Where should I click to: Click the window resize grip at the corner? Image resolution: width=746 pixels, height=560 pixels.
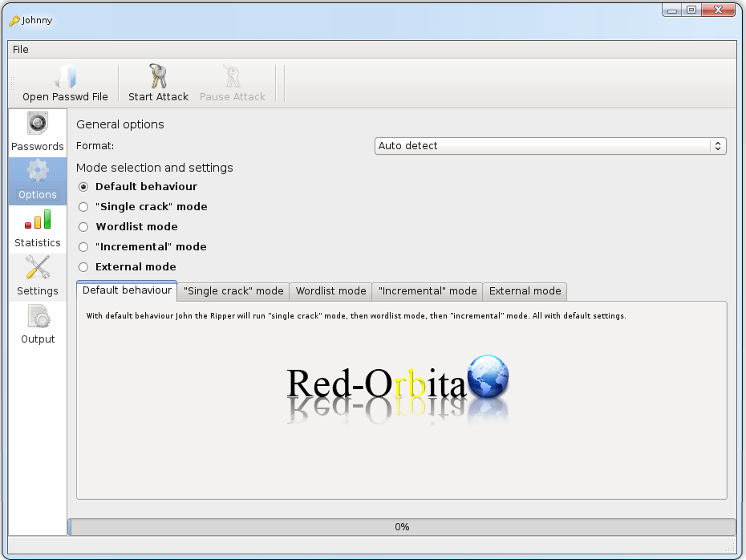[731, 548]
